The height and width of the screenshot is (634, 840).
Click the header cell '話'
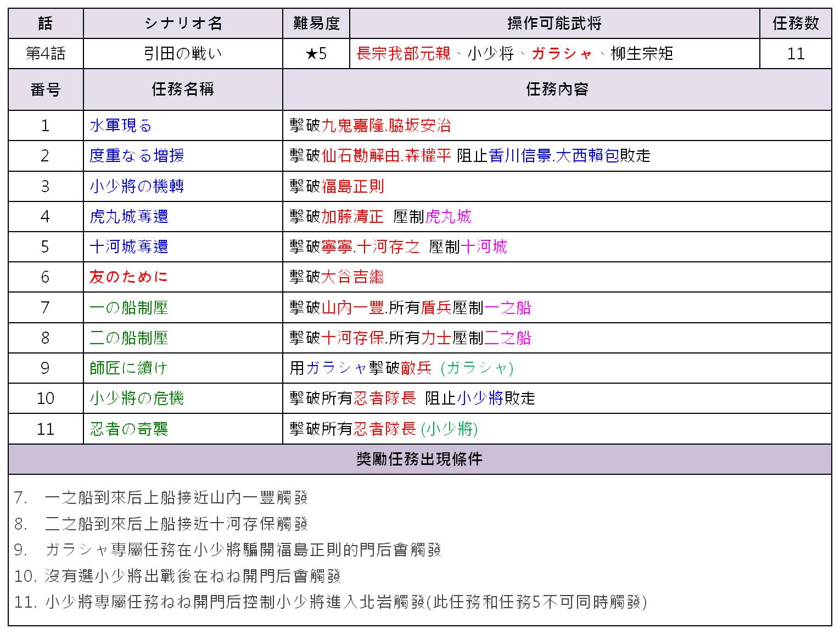[46, 23]
